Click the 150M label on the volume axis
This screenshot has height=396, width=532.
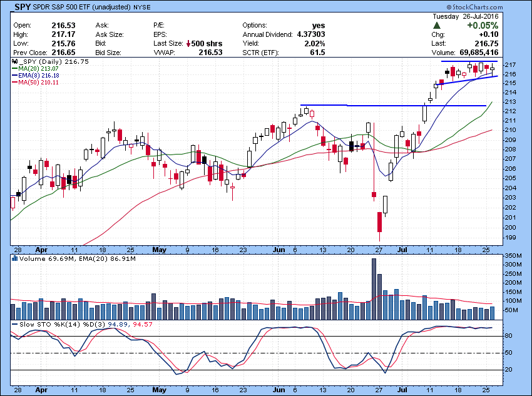point(513,292)
